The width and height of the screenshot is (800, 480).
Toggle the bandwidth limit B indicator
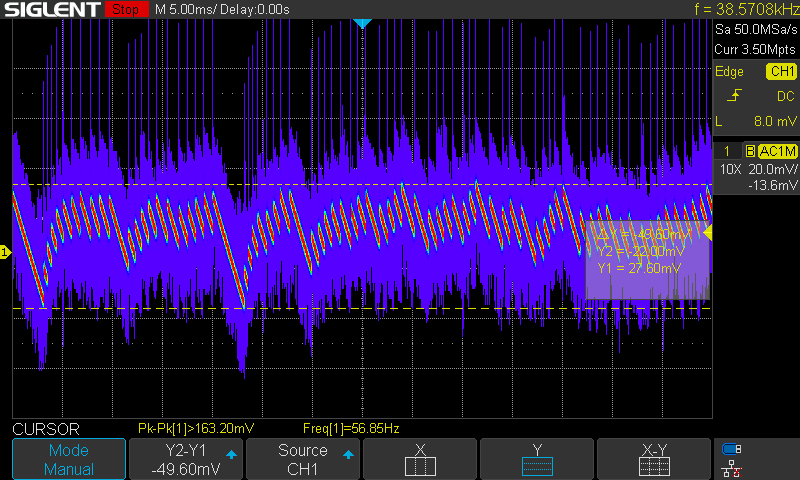749,151
